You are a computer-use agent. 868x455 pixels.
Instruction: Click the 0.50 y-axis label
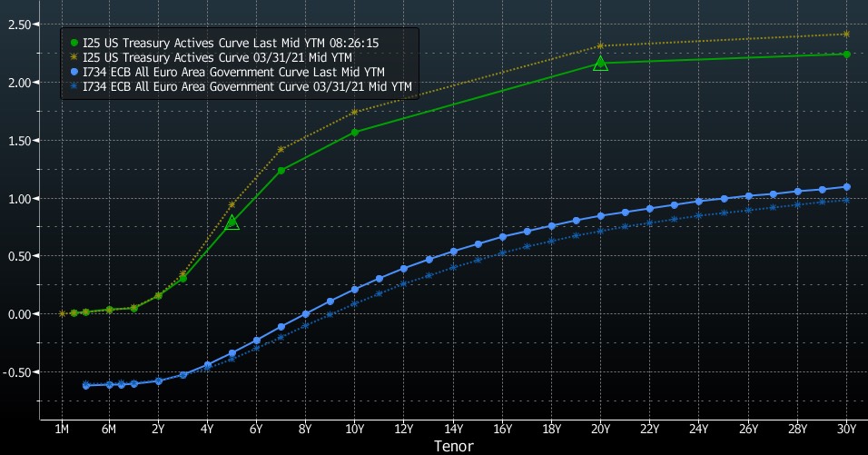click(19, 256)
